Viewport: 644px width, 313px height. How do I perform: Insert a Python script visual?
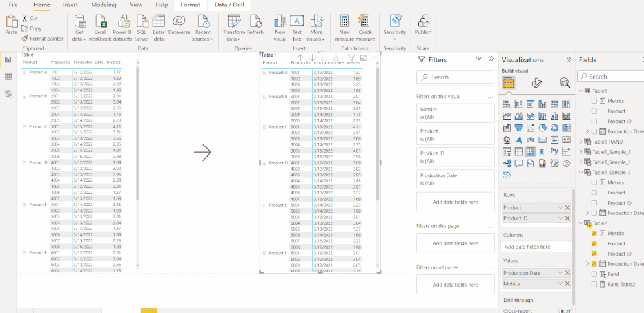coord(554,152)
